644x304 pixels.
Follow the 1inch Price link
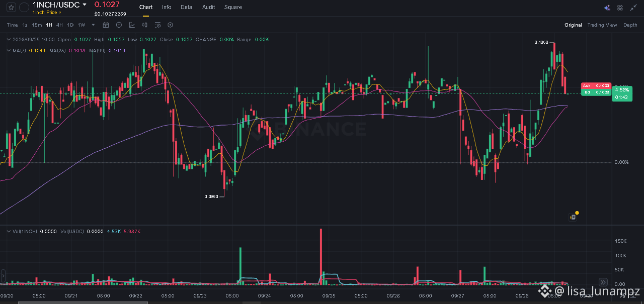pyautogui.click(x=46, y=13)
